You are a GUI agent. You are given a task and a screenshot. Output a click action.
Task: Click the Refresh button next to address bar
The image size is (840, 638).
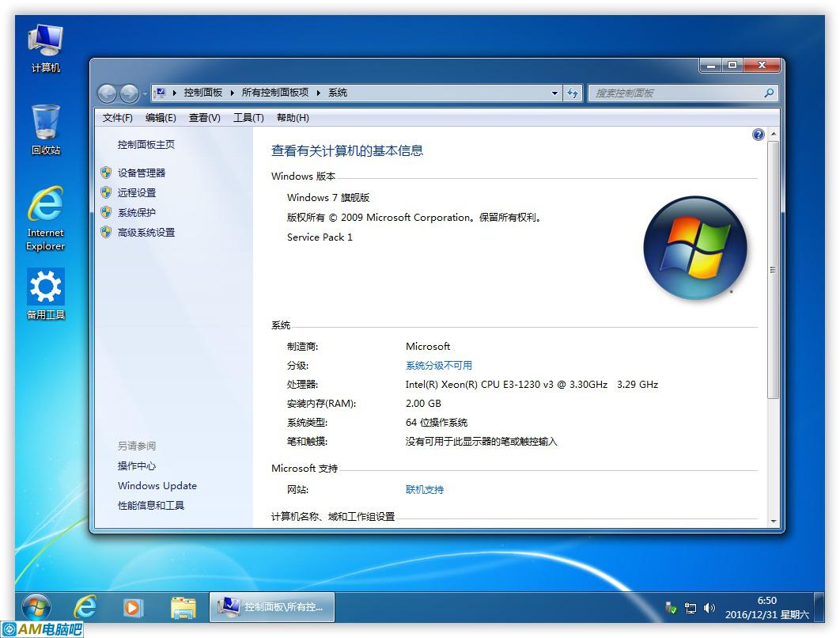click(573, 93)
